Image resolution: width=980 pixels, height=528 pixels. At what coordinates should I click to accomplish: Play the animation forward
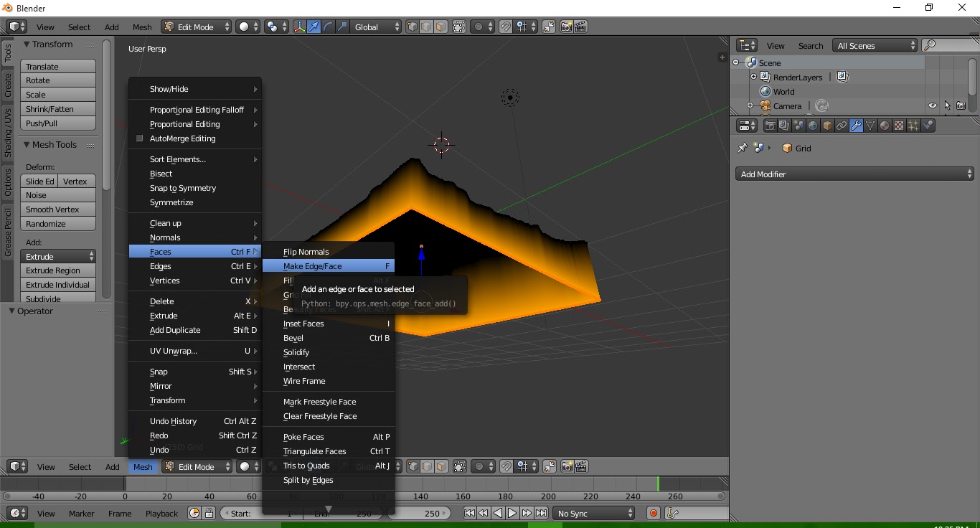[x=512, y=513]
